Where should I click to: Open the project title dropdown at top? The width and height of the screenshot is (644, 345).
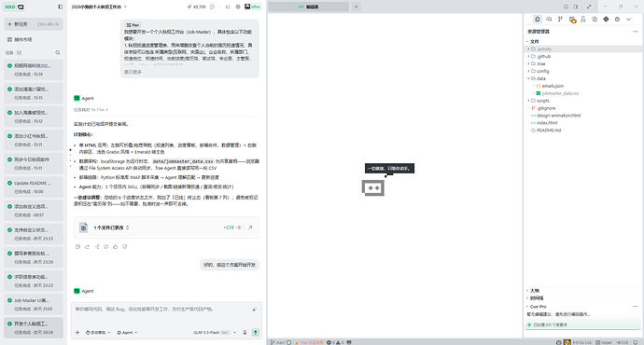(x=99, y=7)
